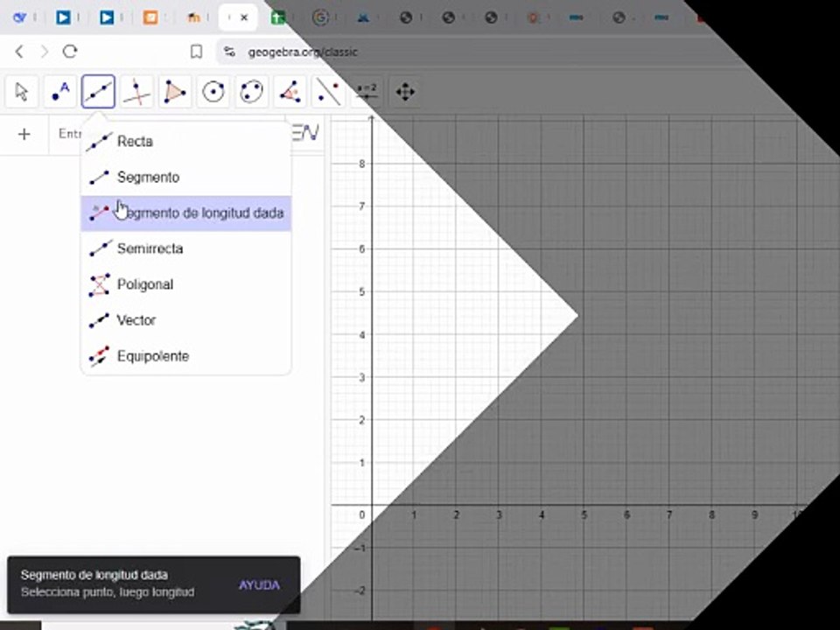Open the algebra view style toggle
The height and width of the screenshot is (630, 840).
pos(305,133)
